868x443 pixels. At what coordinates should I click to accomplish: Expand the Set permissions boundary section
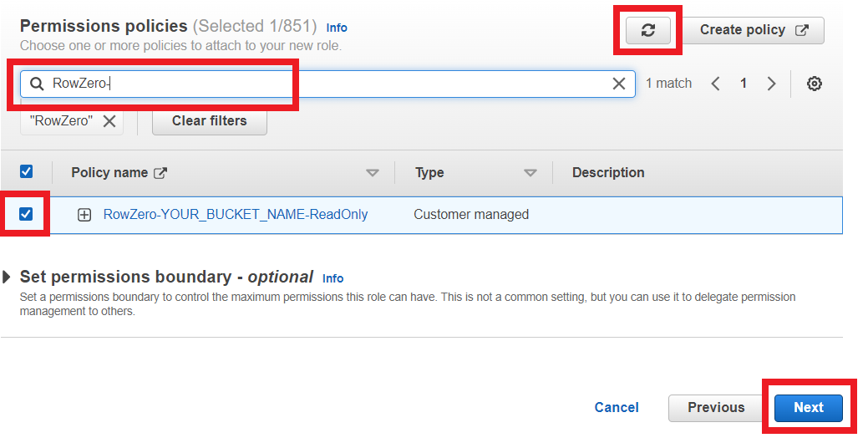(8, 277)
